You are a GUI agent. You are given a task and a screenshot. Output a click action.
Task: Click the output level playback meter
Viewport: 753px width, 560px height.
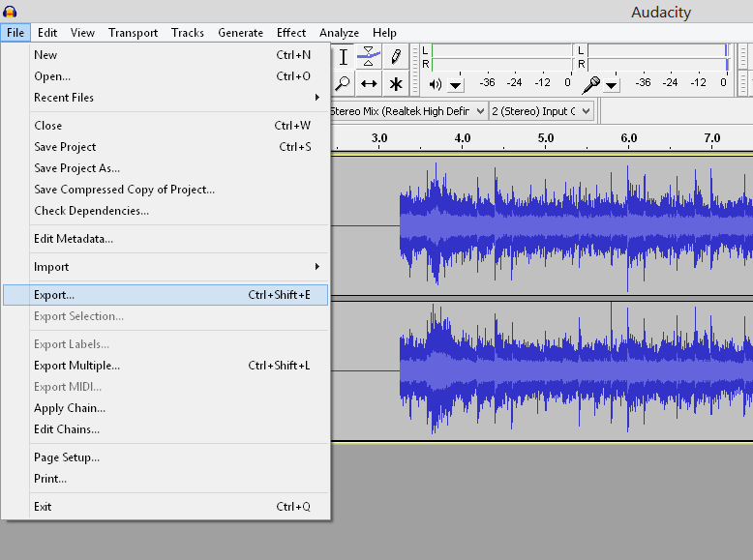pos(502,57)
